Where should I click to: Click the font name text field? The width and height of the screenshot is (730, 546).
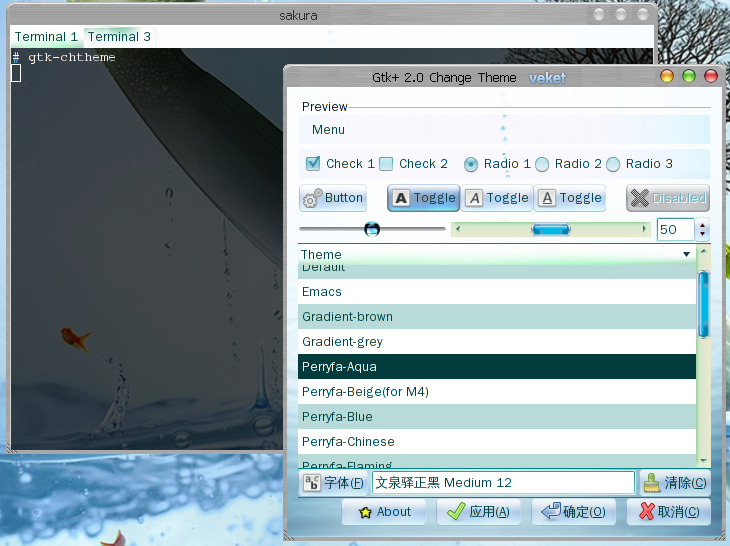(503, 483)
